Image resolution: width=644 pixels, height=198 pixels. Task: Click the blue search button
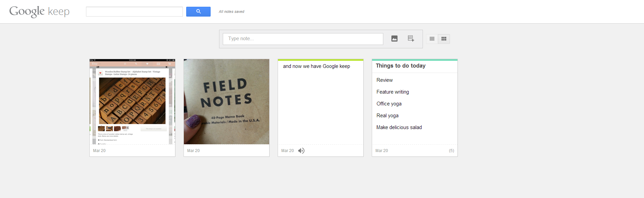198,11
